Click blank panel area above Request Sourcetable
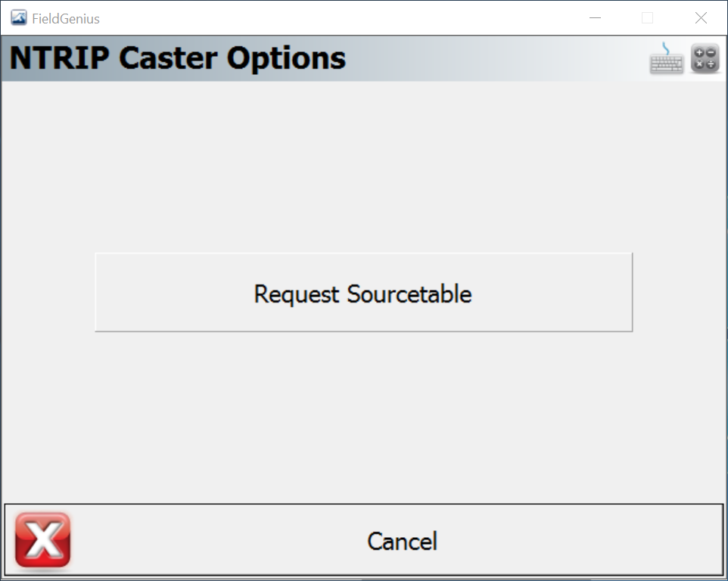The image size is (728, 581). click(363, 166)
